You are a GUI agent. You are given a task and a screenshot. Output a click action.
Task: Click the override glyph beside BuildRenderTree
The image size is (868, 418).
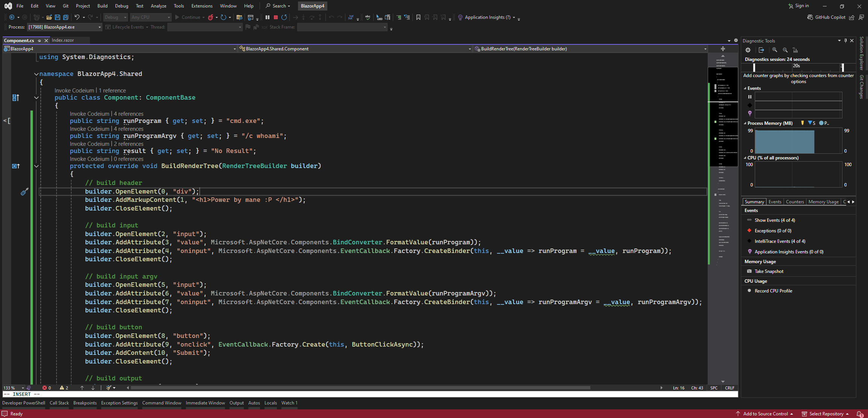(x=16, y=166)
